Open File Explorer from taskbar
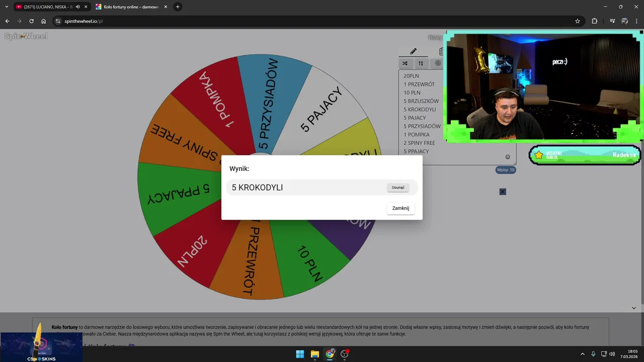 click(x=314, y=354)
